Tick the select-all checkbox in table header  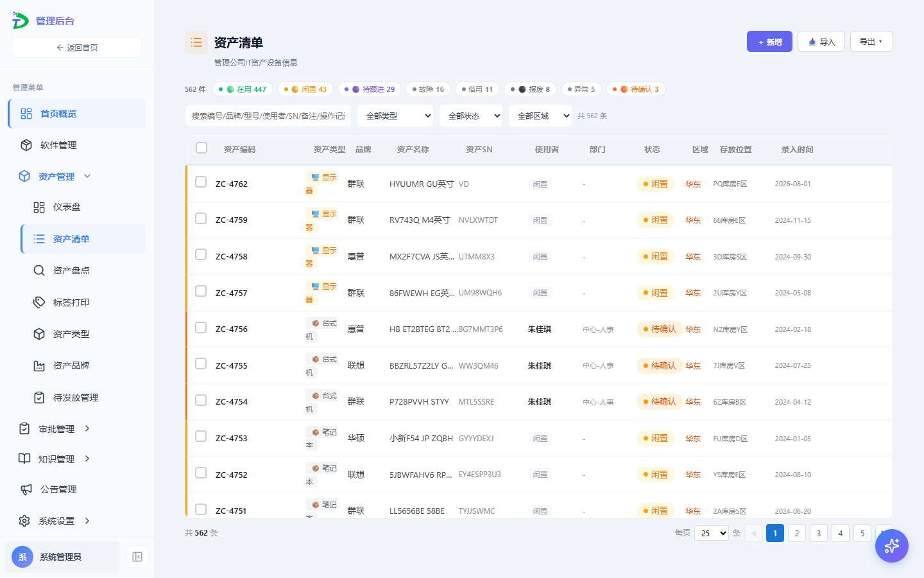[201, 148]
